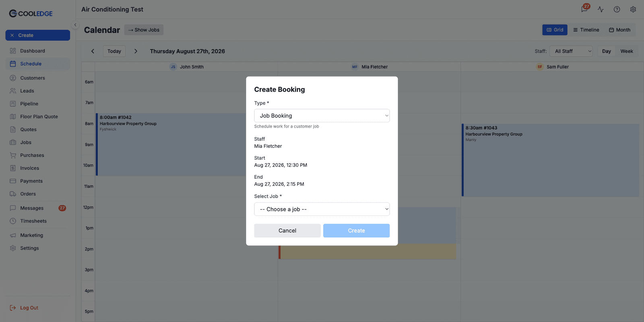Open Payments in the sidebar

[38, 181]
